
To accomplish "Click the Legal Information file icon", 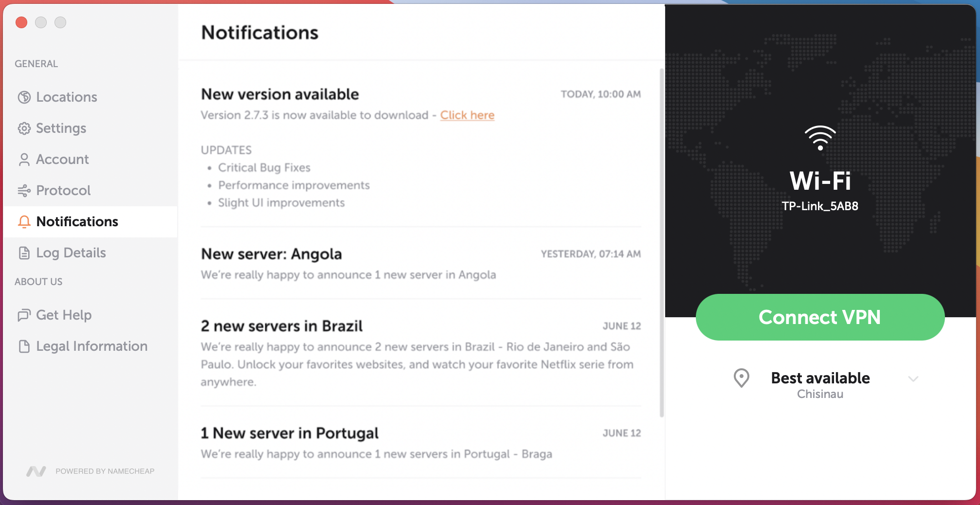I will pos(24,346).
